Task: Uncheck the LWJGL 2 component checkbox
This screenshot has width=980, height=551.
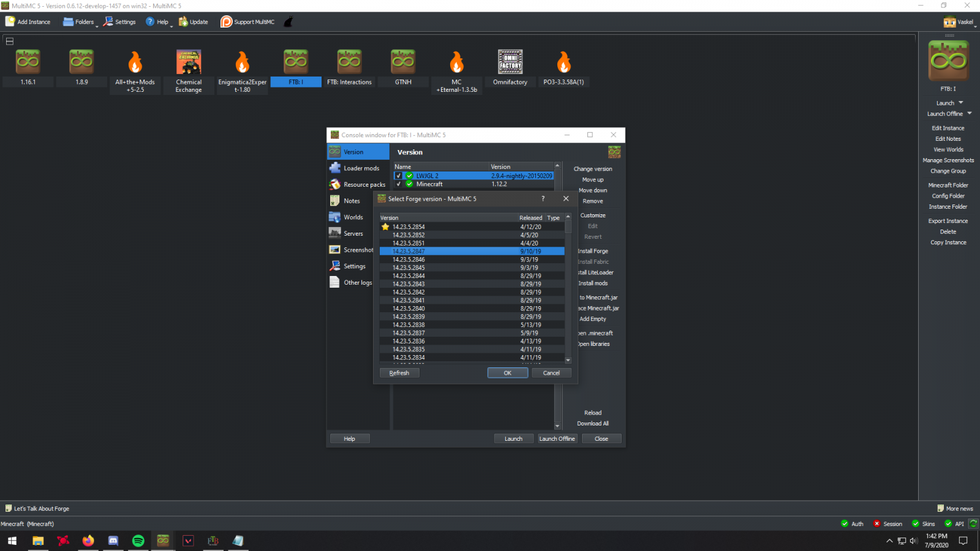Action: [x=398, y=176]
